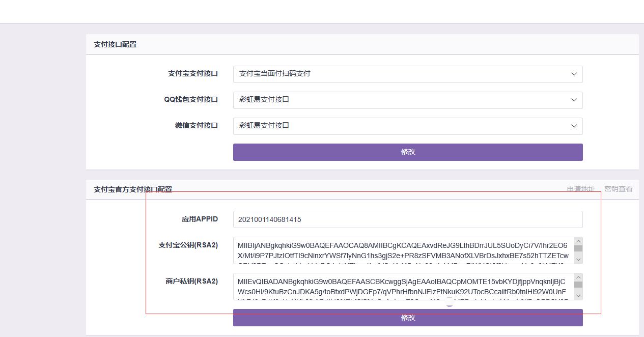
Task: Click scroll-up arrow in 商户私钥 text area
Action: [x=578, y=277]
